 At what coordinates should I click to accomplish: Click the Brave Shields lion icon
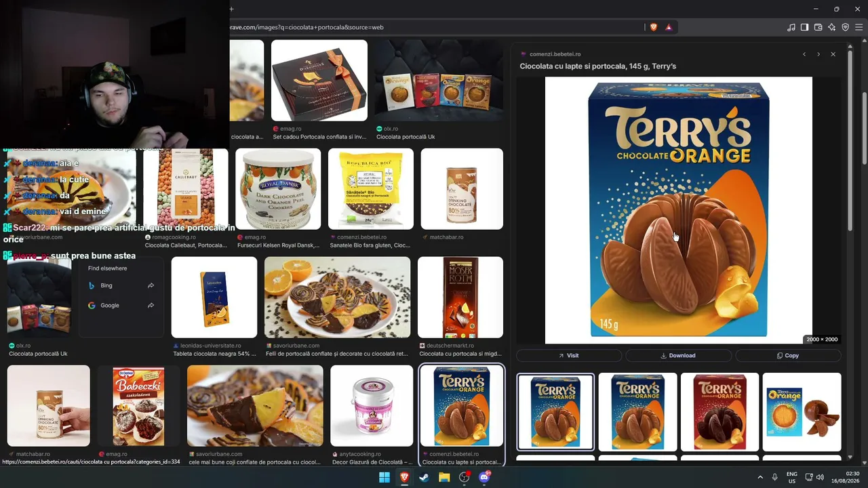[x=654, y=27]
